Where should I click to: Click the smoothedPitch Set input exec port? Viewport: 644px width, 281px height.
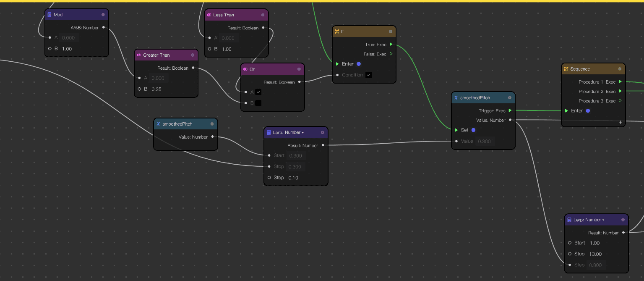point(456,130)
